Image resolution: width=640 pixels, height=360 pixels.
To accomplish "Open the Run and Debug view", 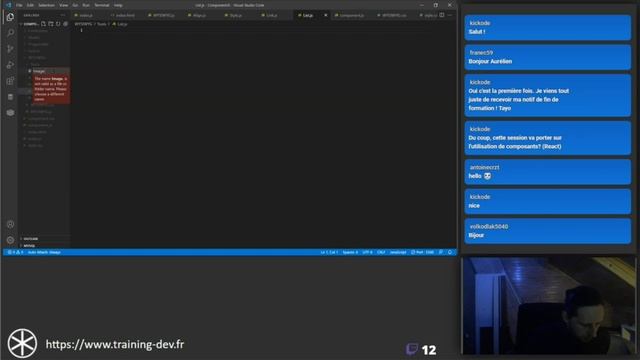I will [10, 64].
